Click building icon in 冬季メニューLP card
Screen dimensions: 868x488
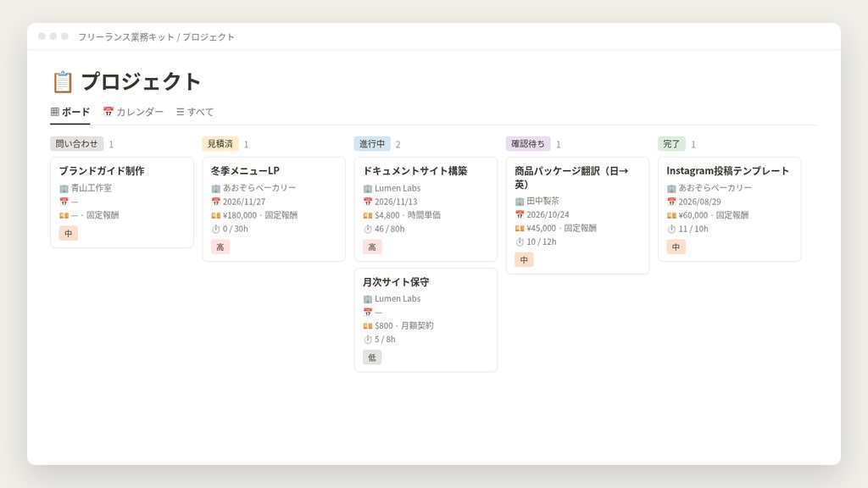tap(216, 189)
